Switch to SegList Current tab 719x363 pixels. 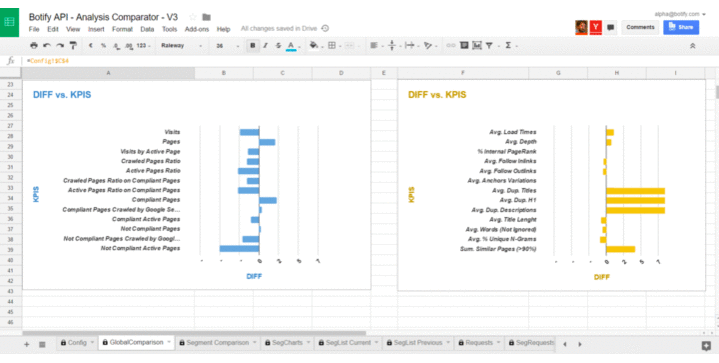click(x=348, y=343)
